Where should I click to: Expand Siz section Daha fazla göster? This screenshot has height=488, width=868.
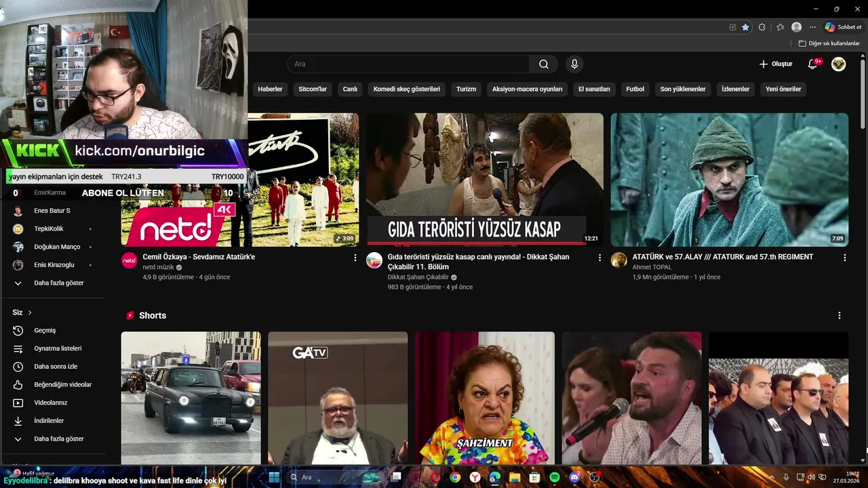click(x=59, y=439)
